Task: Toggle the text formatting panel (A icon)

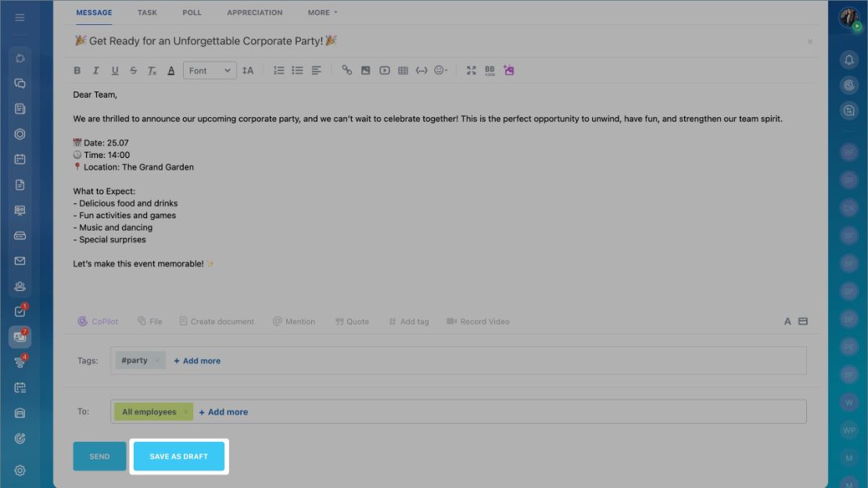Action: [787, 321]
